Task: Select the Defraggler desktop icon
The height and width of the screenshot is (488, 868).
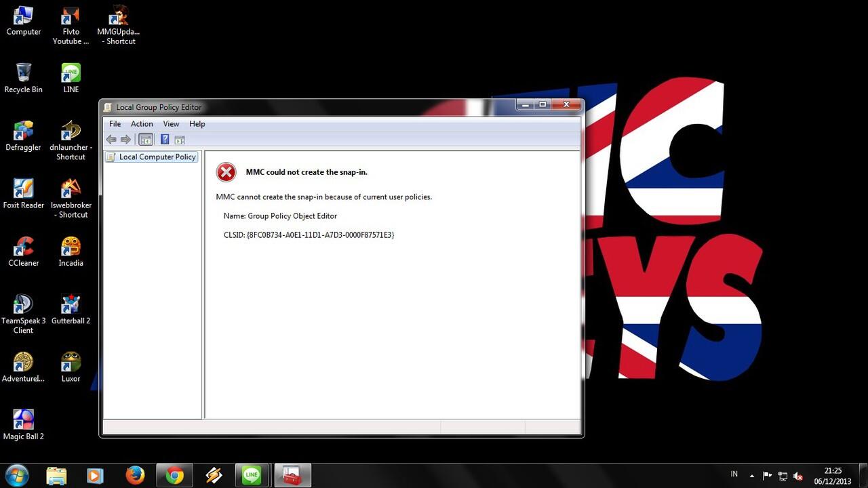Action: pyautogui.click(x=23, y=136)
